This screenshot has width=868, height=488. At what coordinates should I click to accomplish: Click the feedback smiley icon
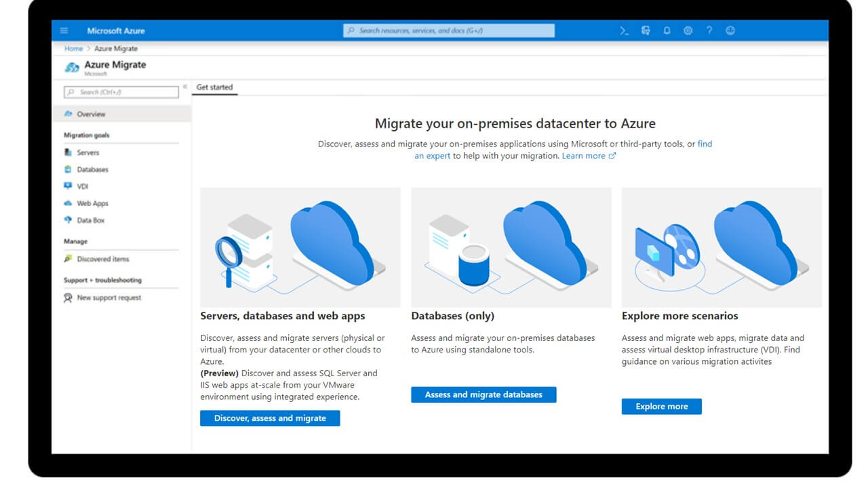click(730, 30)
